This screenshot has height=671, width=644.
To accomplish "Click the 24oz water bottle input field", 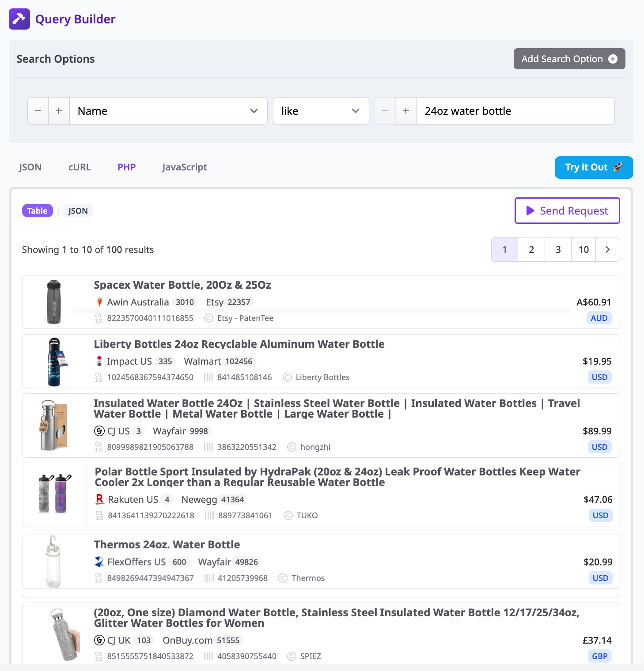I will (x=515, y=111).
